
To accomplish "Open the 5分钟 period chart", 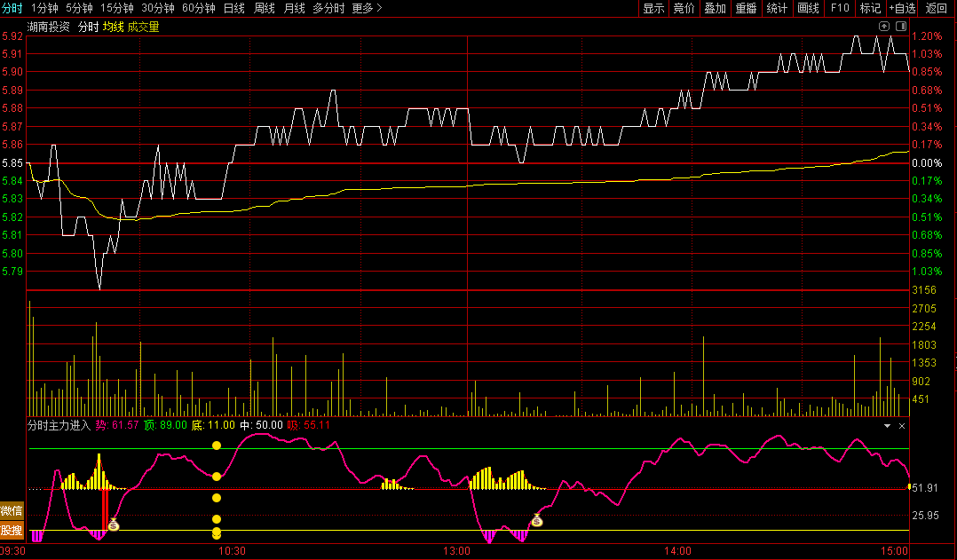I will pyautogui.click(x=79, y=8).
